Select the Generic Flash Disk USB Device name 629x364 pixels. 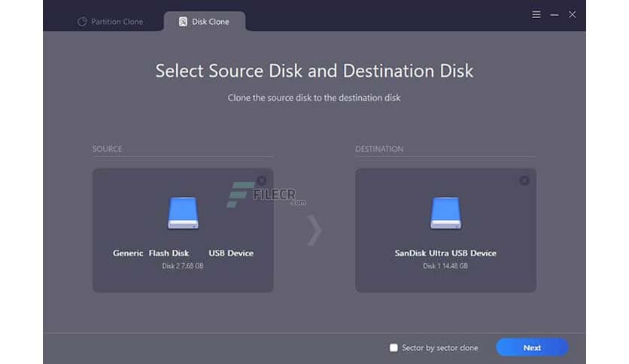pos(183,253)
